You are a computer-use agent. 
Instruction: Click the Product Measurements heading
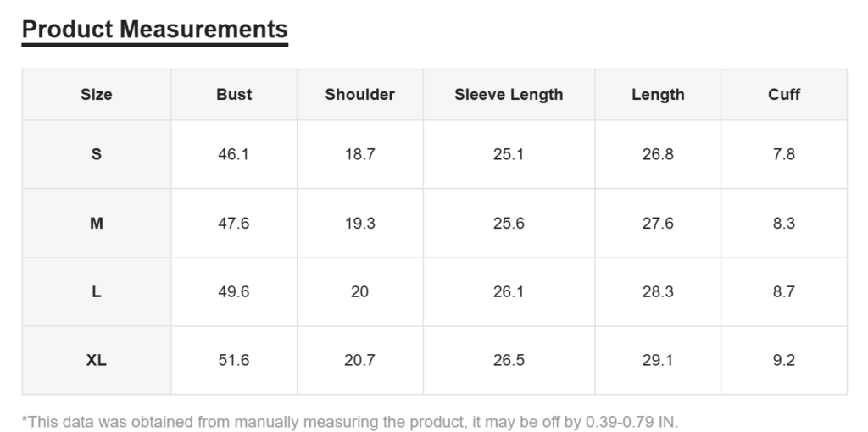click(x=154, y=30)
